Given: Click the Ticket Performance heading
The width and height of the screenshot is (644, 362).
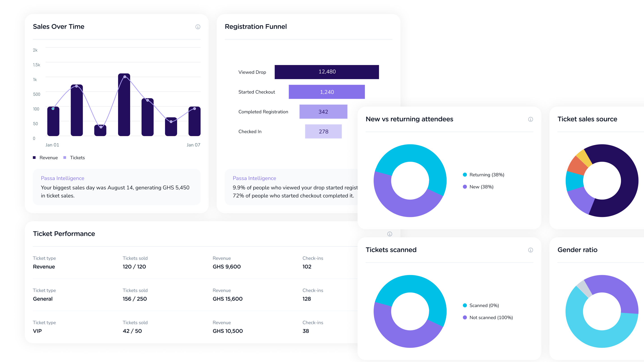Looking at the screenshot, I should coord(64,234).
